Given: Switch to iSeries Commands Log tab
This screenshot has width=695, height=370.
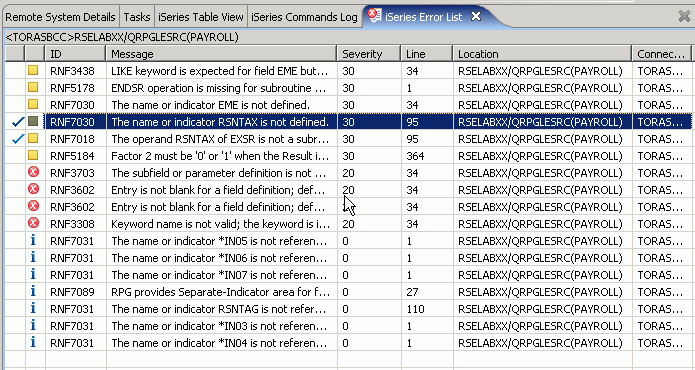Looking at the screenshot, I should point(304,17).
